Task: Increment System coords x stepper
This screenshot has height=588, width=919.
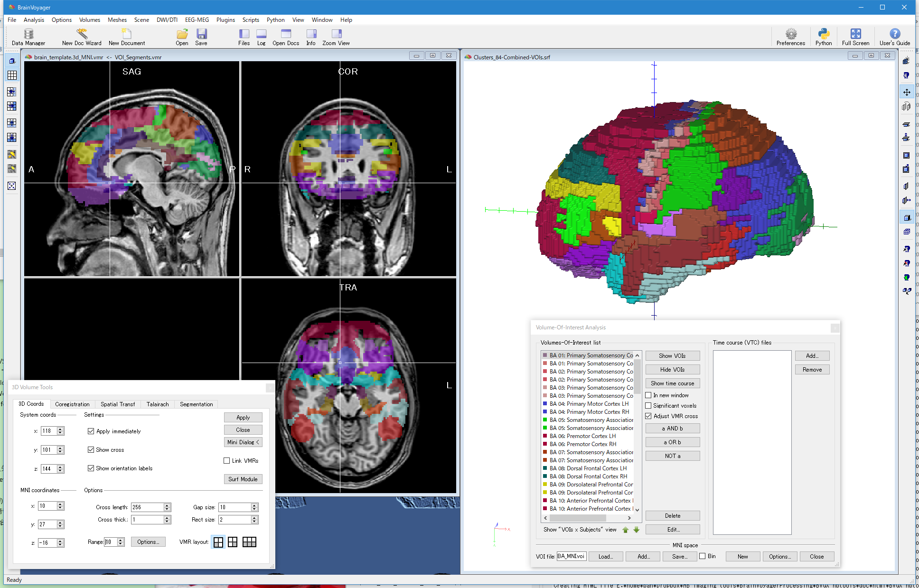Action: tap(60, 429)
